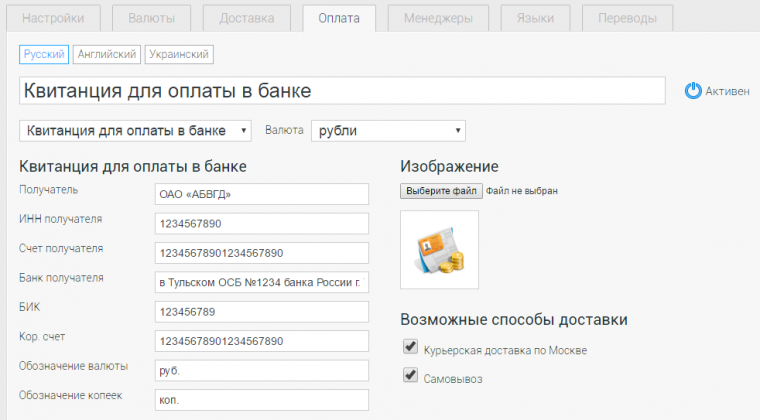The height and width of the screenshot is (420, 760).
Task: Click the Получатель field with ОАО «АБВГД»
Action: [260, 195]
